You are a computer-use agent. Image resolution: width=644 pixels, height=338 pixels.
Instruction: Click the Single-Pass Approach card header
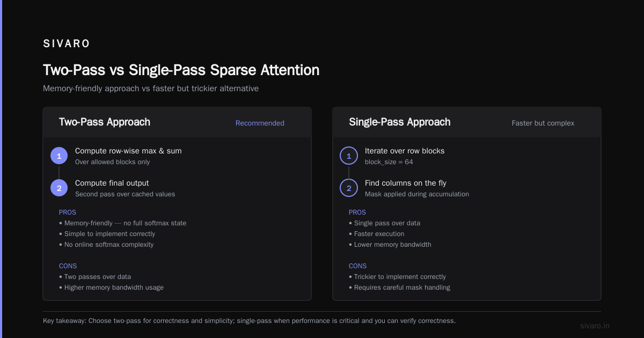point(467,122)
